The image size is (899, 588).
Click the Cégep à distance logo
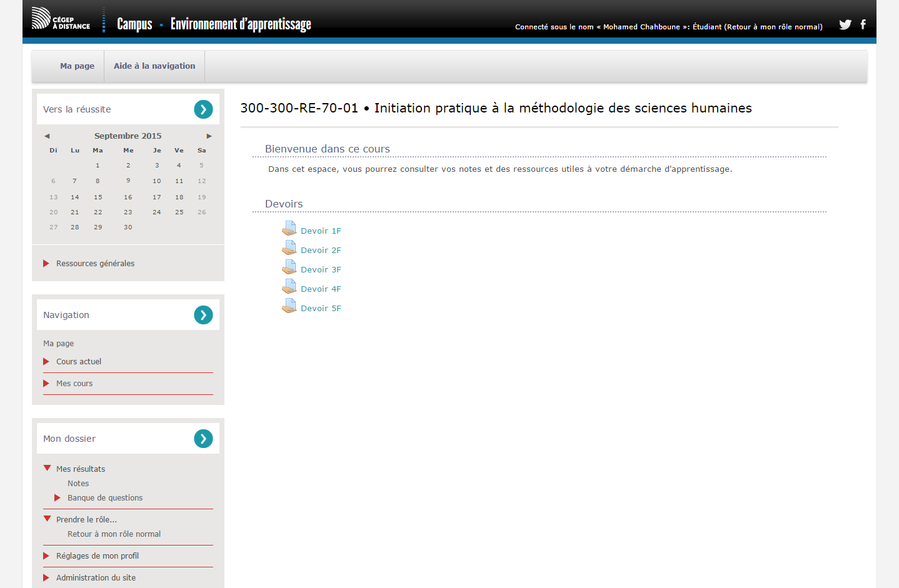61,19
